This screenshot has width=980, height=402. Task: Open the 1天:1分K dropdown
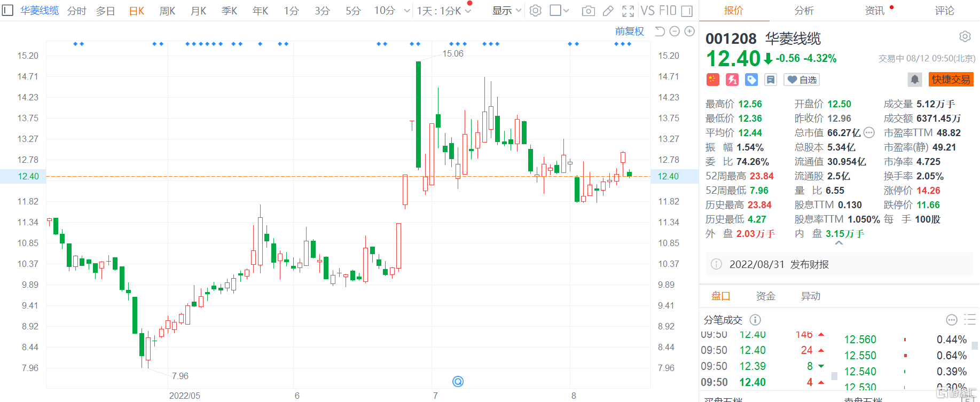pos(444,11)
